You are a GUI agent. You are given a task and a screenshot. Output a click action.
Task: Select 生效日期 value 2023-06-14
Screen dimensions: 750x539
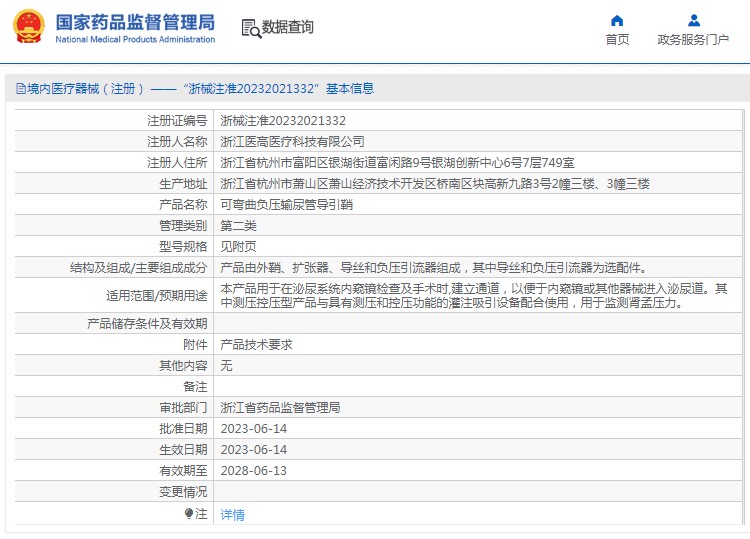click(x=254, y=450)
